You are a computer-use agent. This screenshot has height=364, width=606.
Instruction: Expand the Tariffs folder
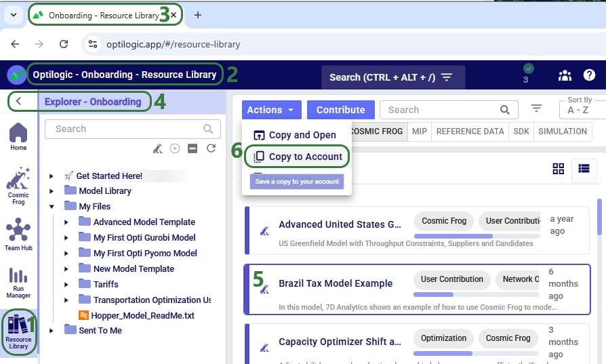(x=66, y=285)
